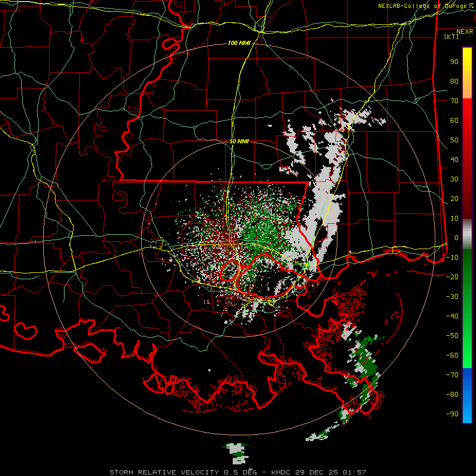Click the 80 value on the velocity scale
Screen dimensions: 476x476
tap(454, 81)
